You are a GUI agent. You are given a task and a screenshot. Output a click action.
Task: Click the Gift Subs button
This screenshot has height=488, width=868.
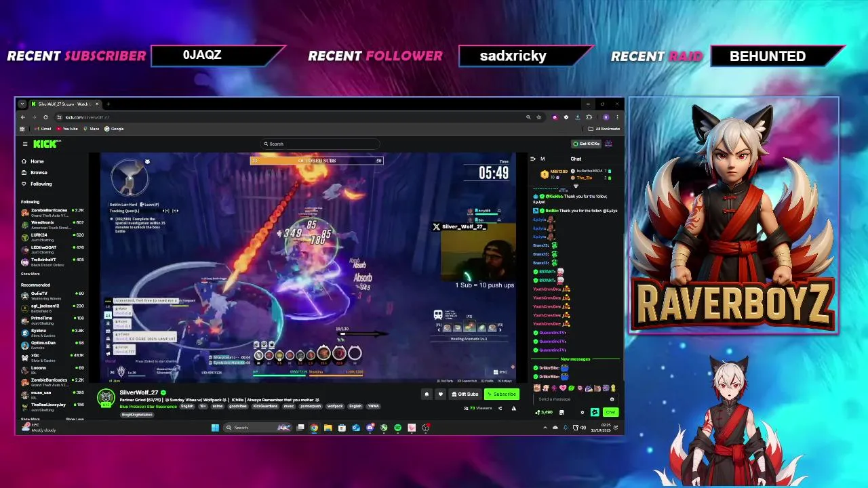pos(465,394)
